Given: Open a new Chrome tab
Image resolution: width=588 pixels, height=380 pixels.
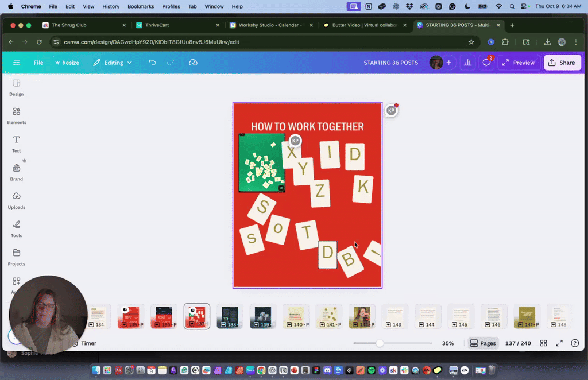Looking at the screenshot, I should tap(512, 25).
